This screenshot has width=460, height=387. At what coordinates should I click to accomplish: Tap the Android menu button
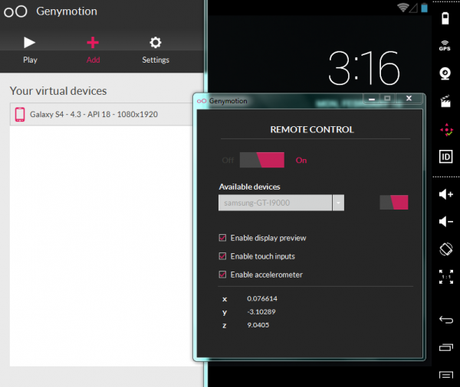click(x=446, y=375)
